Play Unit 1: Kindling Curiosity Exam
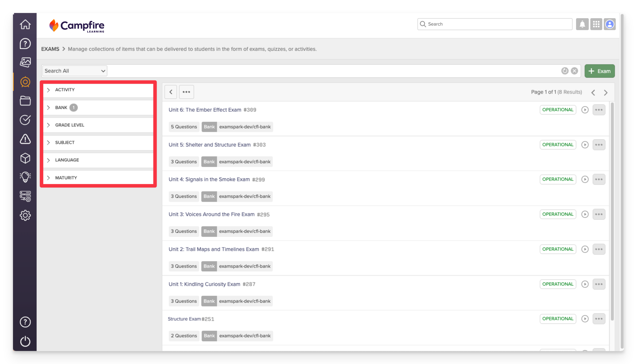Screen dimensions: 637x364 click(x=585, y=284)
